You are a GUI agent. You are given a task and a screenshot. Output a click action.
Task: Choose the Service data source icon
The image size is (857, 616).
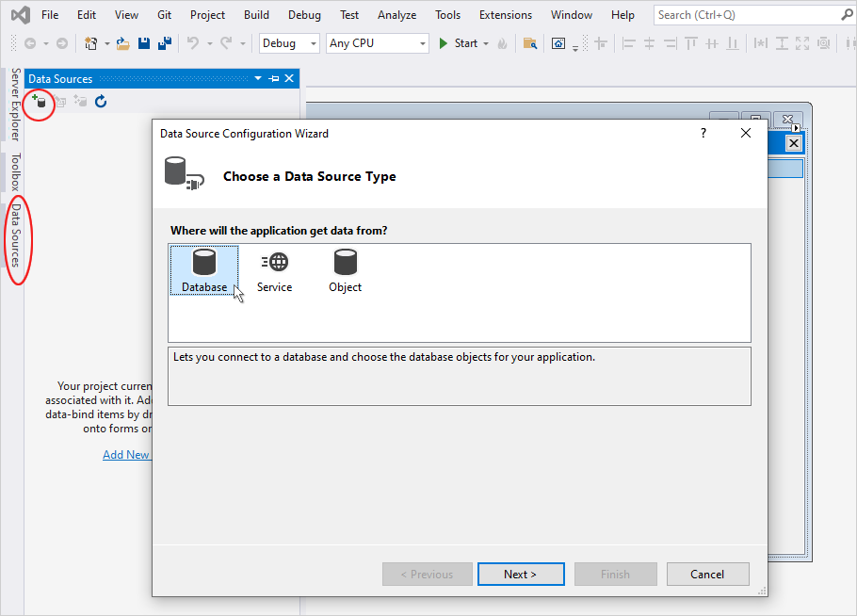coord(274,270)
